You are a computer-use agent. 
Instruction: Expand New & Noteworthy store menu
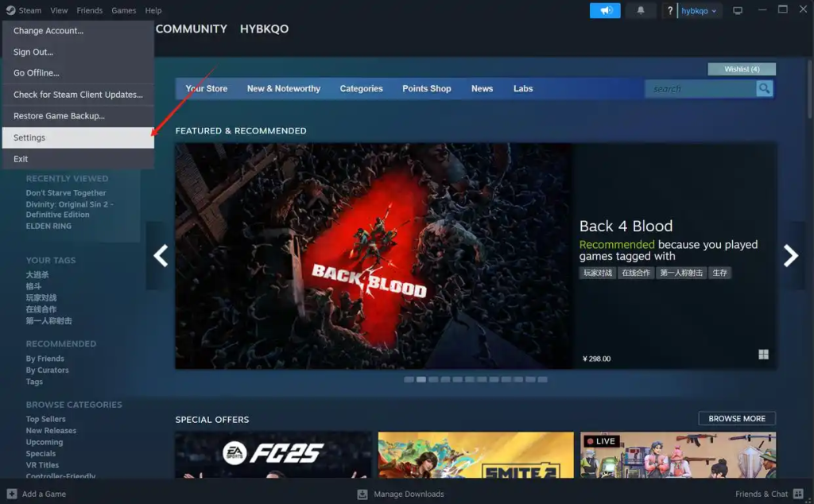click(284, 89)
